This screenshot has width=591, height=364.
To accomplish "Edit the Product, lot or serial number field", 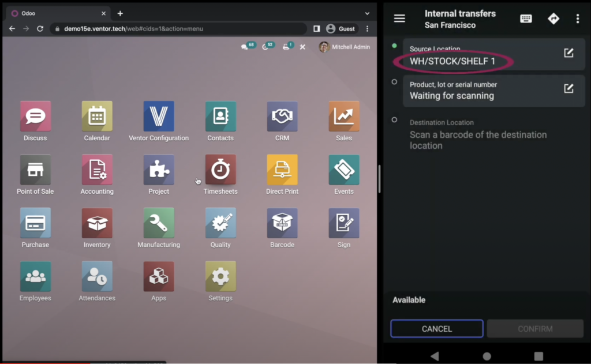I will [x=568, y=89].
